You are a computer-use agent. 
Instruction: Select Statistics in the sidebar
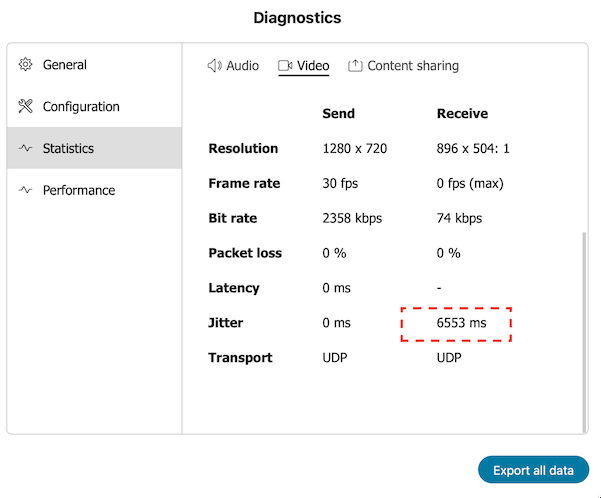click(68, 149)
